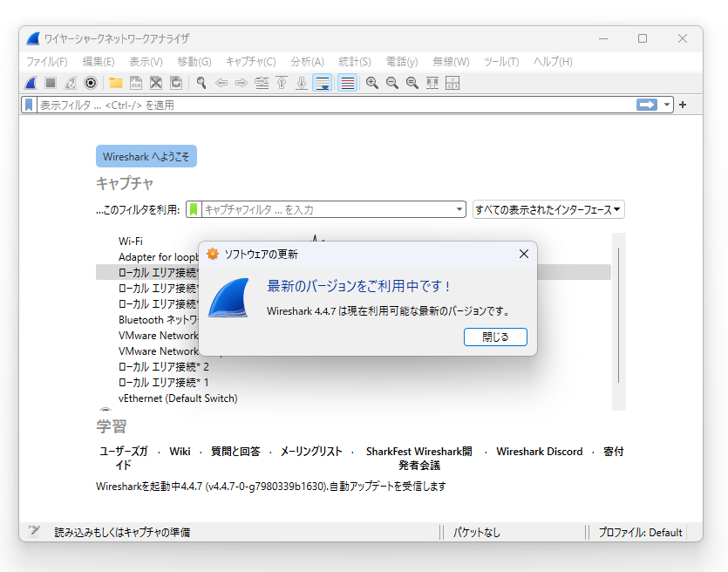This screenshot has height=572, width=728.
Task: Toggle automatic scrolling during live capture
Action: tap(322, 82)
